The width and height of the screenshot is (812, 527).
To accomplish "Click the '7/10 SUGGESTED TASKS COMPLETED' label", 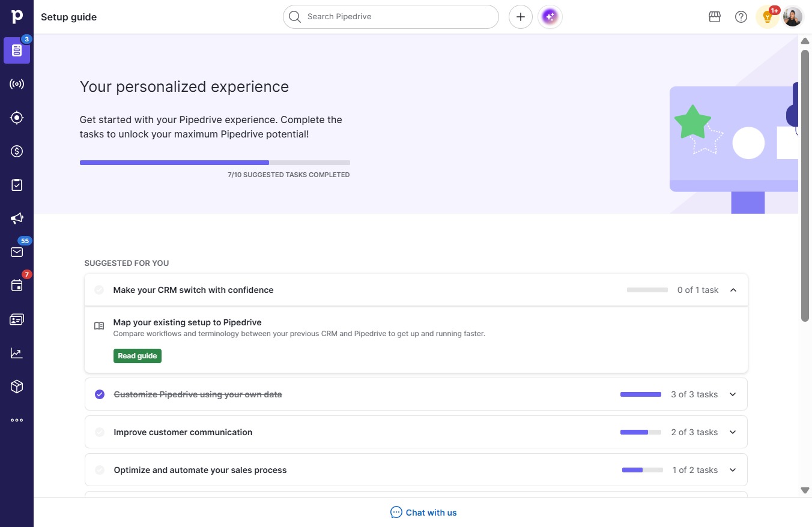I will (x=289, y=175).
